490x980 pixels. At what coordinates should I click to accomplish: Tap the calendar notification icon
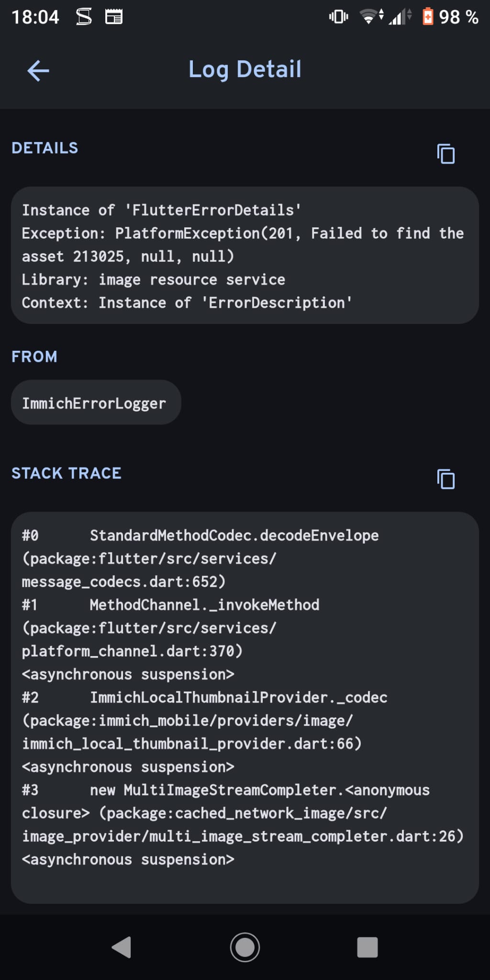tap(114, 17)
